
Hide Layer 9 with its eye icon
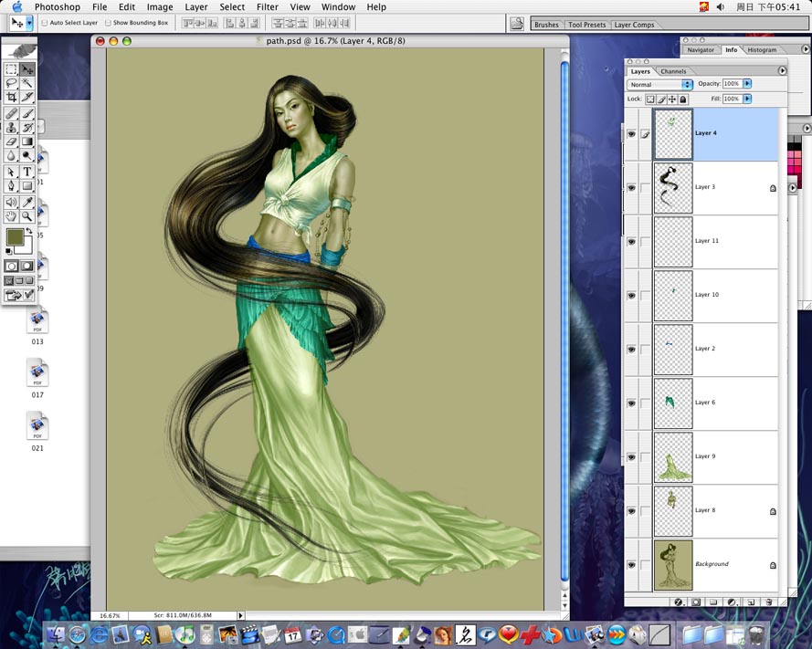(631, 457)
